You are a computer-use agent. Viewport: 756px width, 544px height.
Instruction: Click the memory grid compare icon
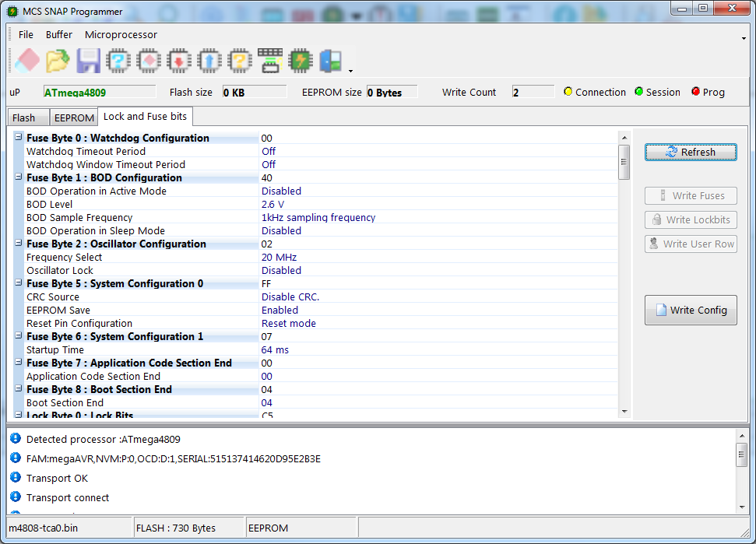click(270, 61)
